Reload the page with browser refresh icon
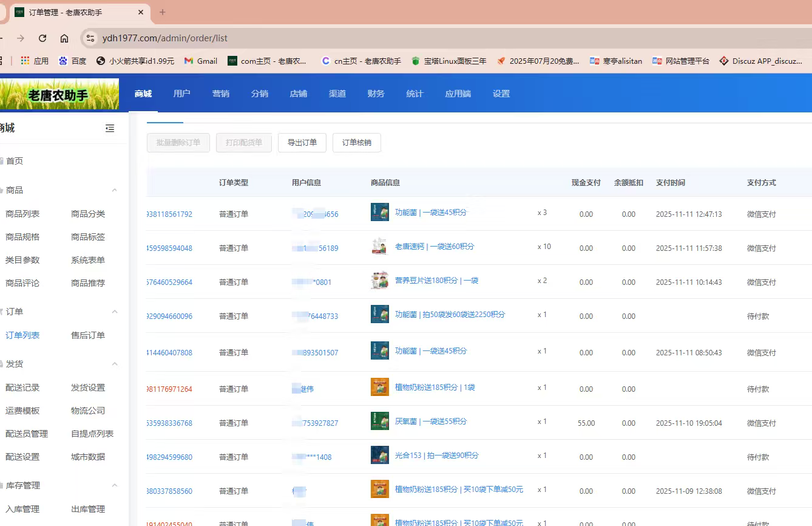 click(42, 38)
